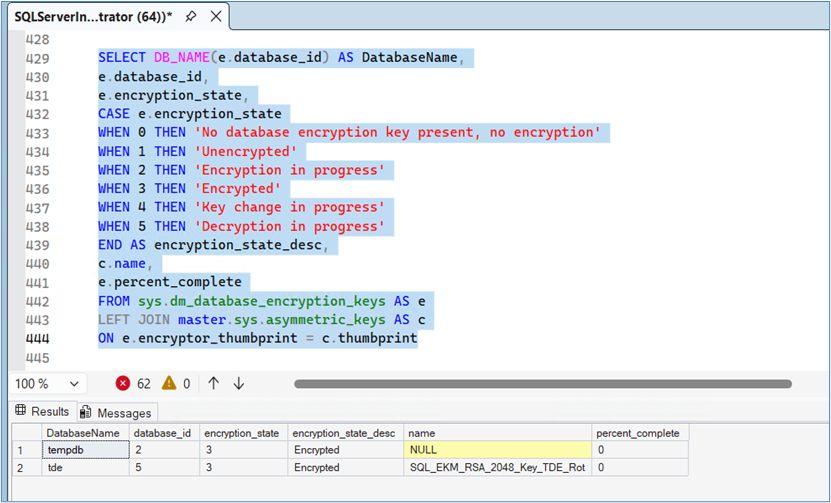Click the red error indicator icon
Viewport: 831px width, 503px height.
click(x=123, y=383)
